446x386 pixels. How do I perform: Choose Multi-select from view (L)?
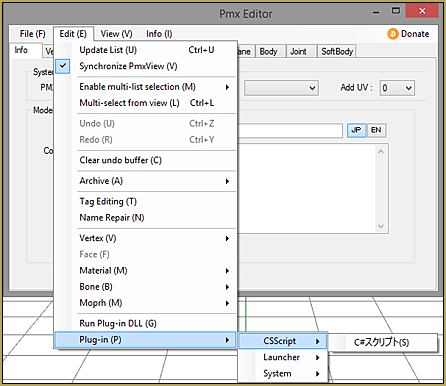click(x=146, y=103)
